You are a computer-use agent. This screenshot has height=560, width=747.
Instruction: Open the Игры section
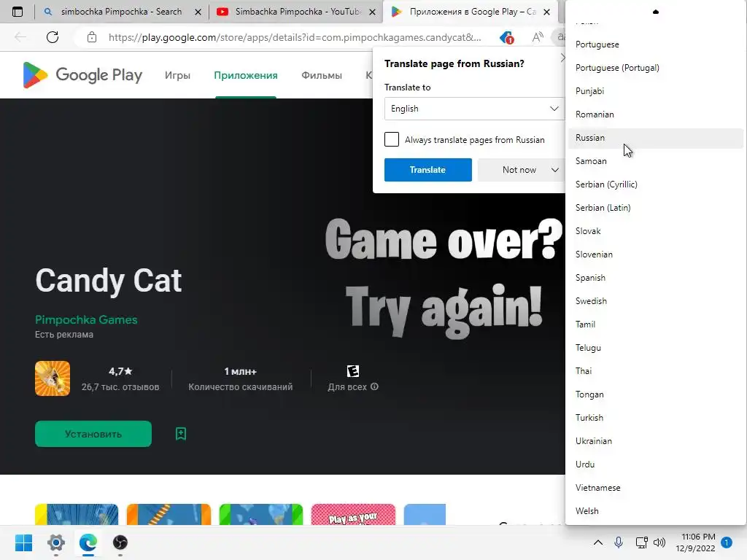point(177,75)
